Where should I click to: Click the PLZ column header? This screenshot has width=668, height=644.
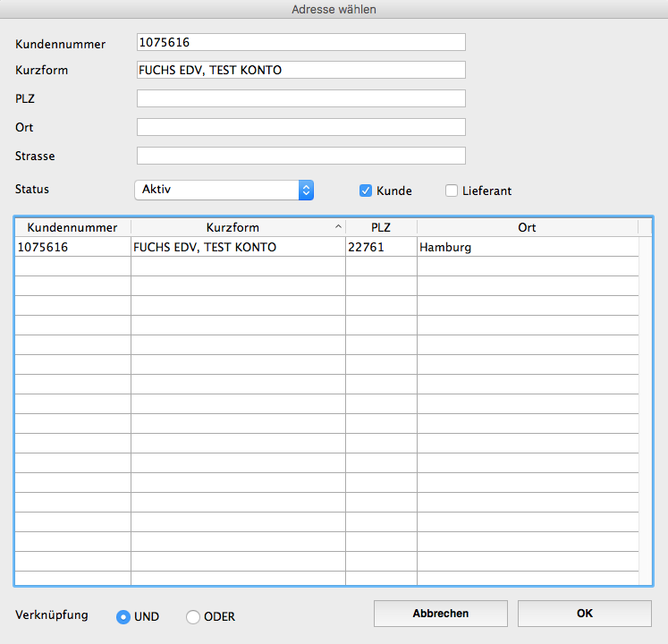(x=381, y=227)
